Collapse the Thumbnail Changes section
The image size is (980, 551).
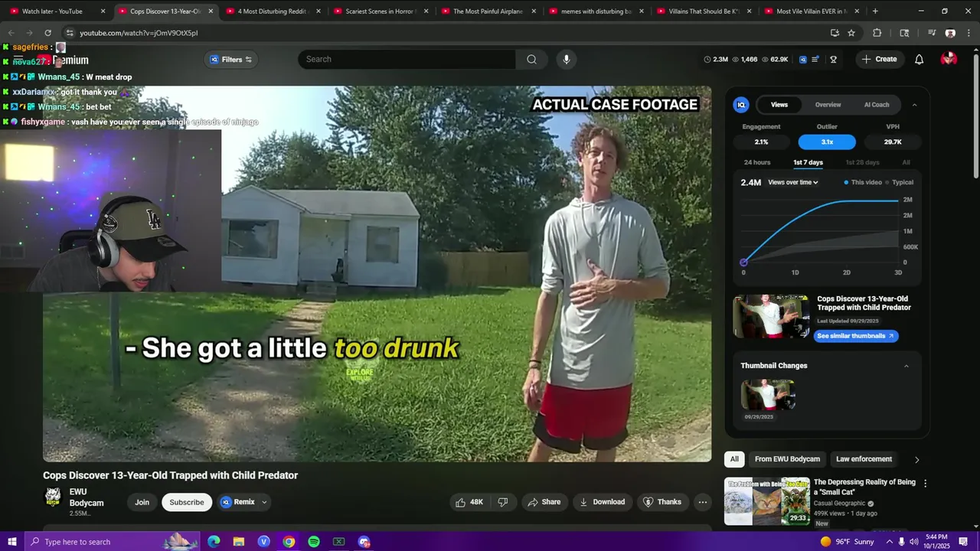pos(906,366)
